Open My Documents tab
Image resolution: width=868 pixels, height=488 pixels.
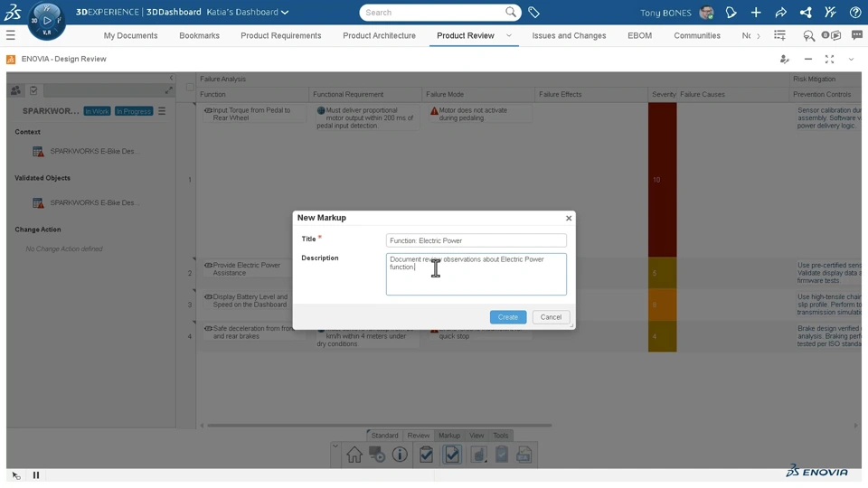(x=130, y=35)
